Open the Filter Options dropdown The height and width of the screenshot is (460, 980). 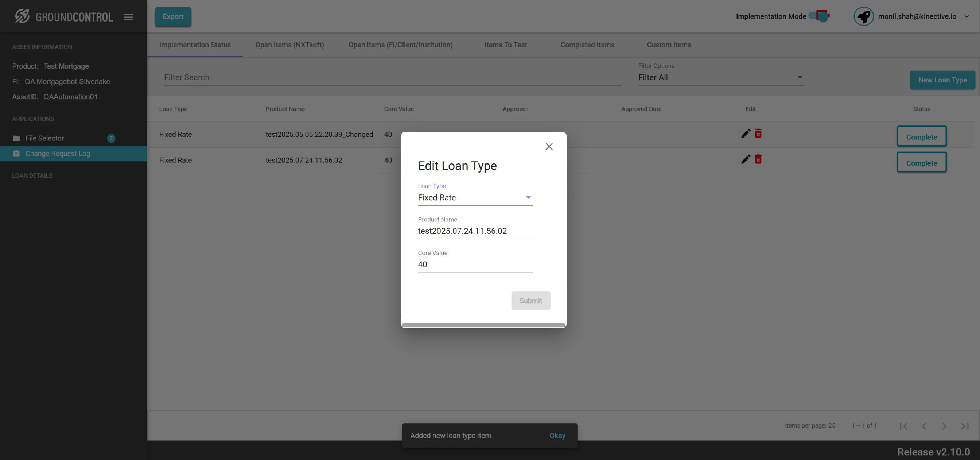click(x=720, y=77)
